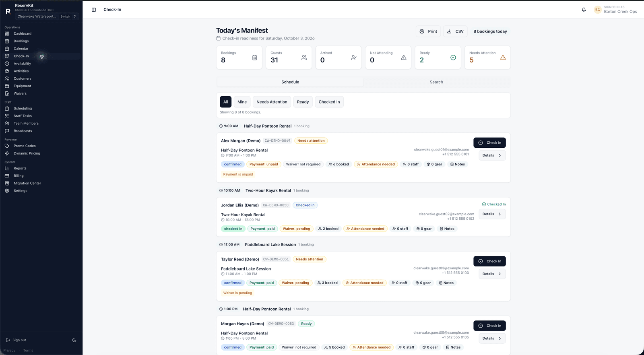Open Availability in sidebar

[40, 64]
